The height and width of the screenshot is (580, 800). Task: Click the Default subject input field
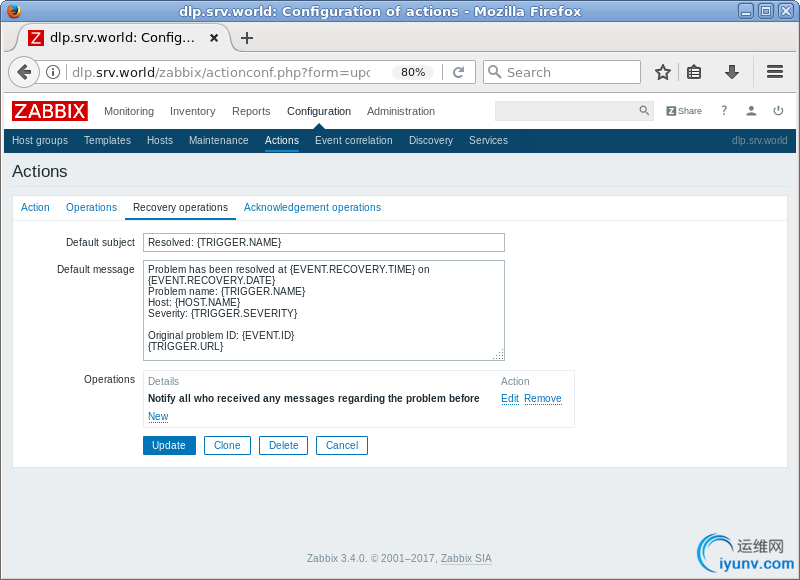click(323, 242)
